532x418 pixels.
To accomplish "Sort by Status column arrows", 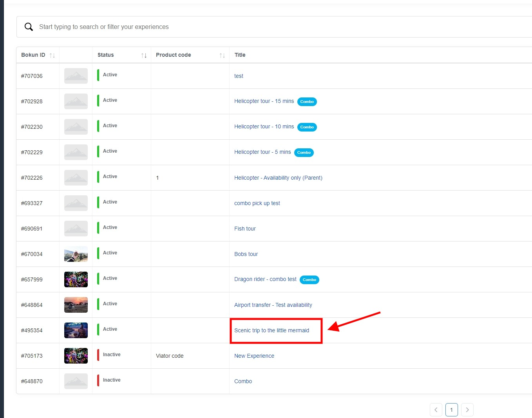I will [144, 56].
